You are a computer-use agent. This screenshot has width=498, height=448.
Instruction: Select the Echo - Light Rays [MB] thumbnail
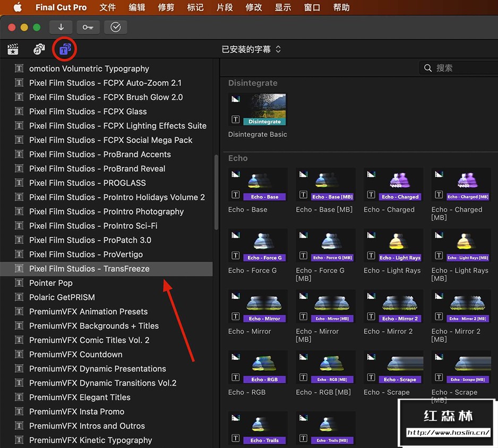click(461, 245)
